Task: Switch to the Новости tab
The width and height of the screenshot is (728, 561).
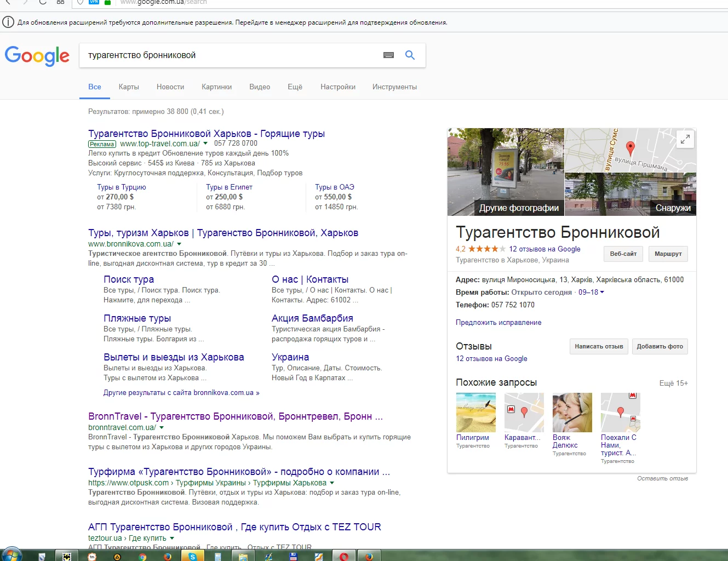Action: 170,87
